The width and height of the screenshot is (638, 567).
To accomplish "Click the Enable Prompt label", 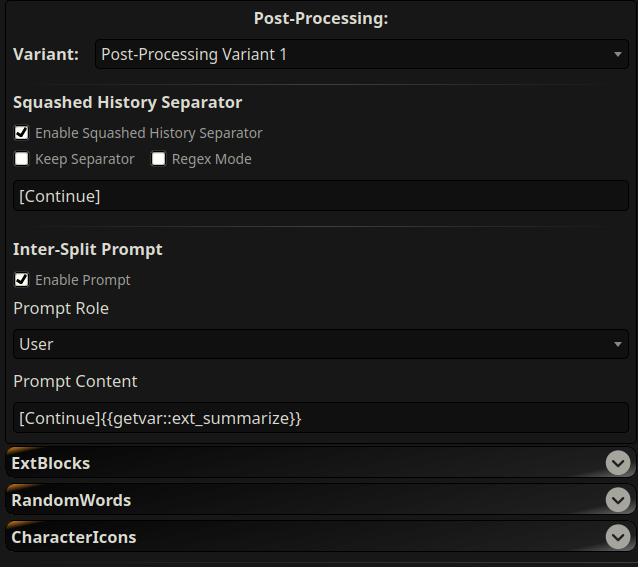I will (83, 280).
